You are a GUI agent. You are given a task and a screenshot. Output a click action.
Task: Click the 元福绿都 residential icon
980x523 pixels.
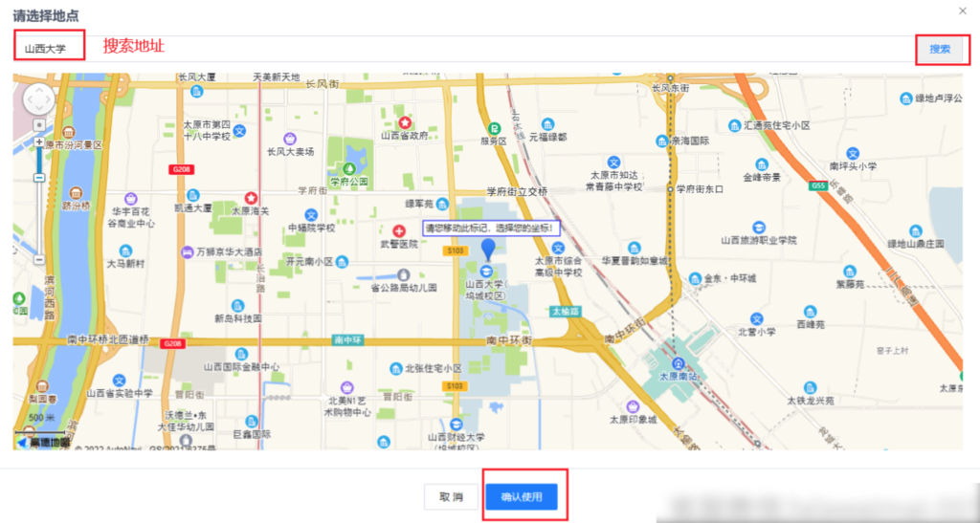tap(547, 123)
